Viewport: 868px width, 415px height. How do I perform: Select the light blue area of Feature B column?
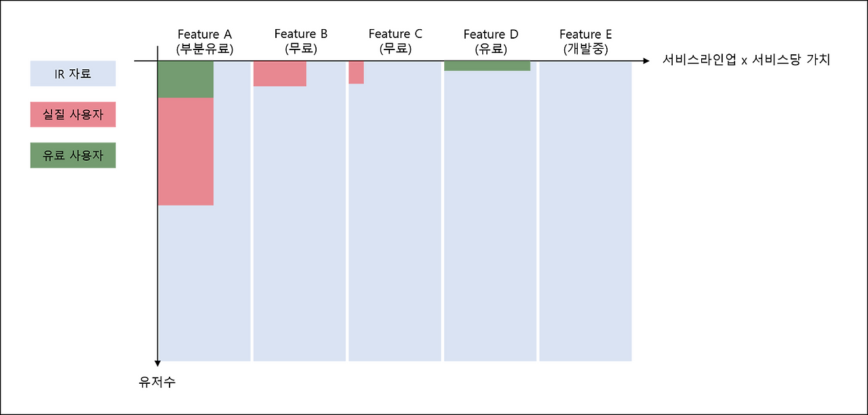tap(300, 224)
